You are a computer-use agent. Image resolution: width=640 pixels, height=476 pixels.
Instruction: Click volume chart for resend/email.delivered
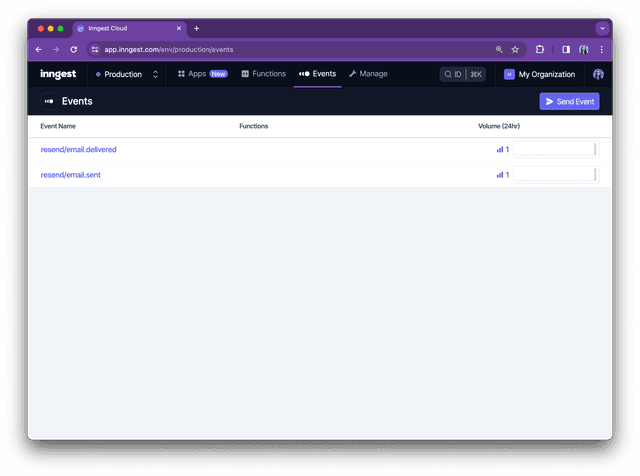556,149
